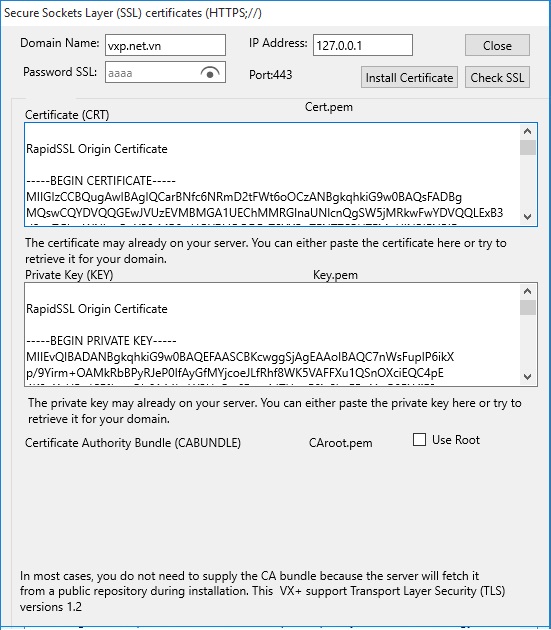Click the Domain Name: label
The image size is (551, 630).
[60, 43]
